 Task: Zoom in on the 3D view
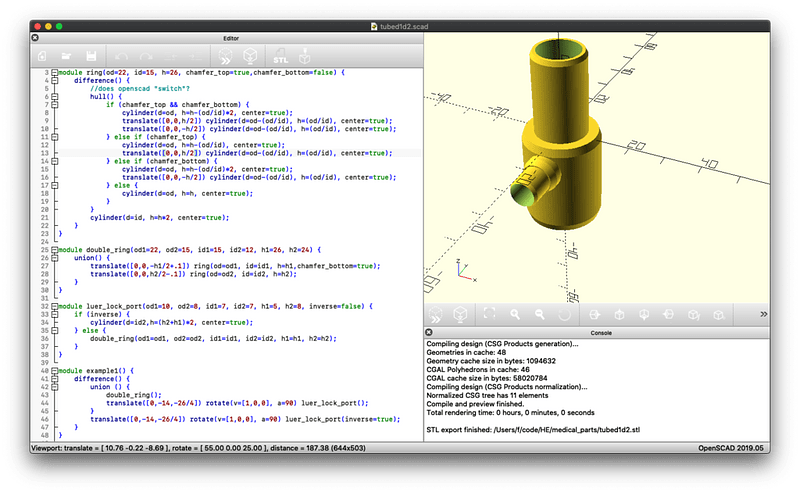515,314
